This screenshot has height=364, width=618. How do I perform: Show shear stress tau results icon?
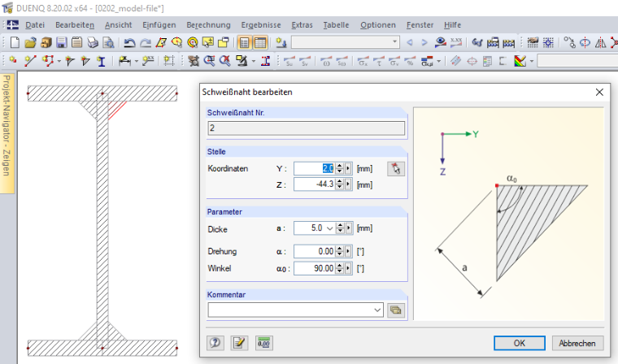click(x=378, y=61)
